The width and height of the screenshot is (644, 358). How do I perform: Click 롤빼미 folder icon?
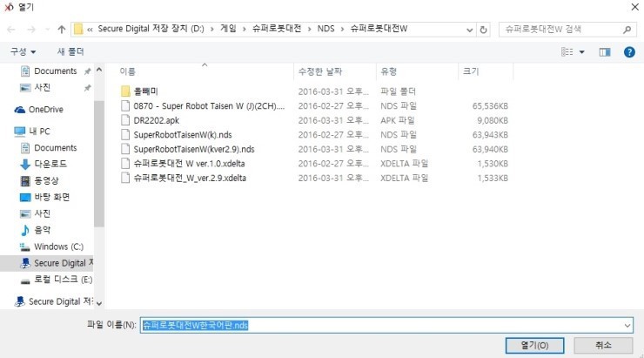click(125, 91)
